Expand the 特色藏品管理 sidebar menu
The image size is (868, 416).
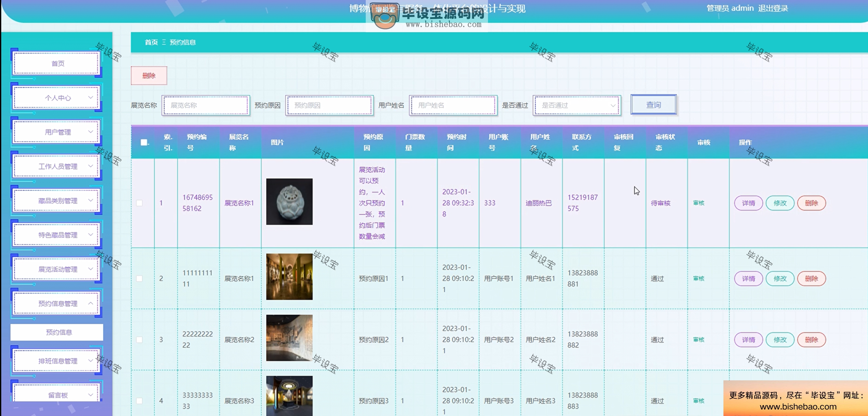56,235
